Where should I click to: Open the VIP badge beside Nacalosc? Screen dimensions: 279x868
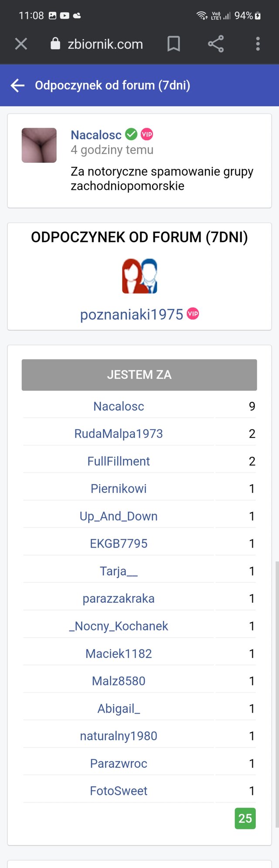(x=147, y=135)
